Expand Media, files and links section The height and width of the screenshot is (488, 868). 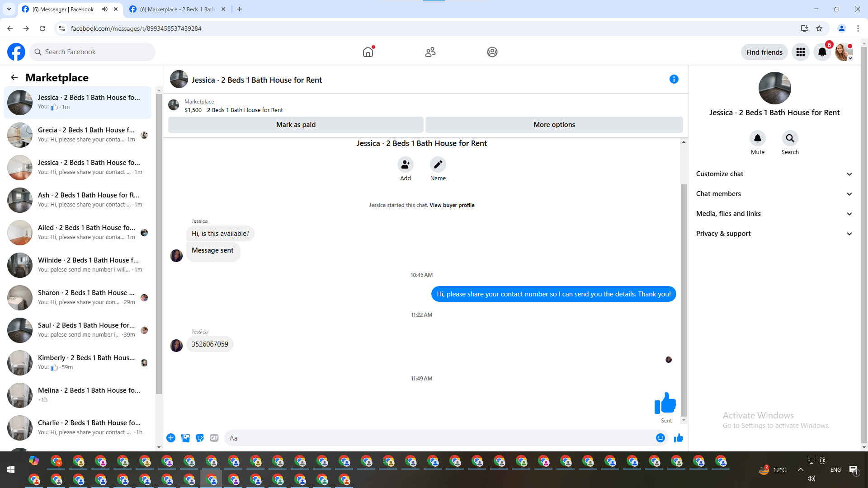click(774, 214)
